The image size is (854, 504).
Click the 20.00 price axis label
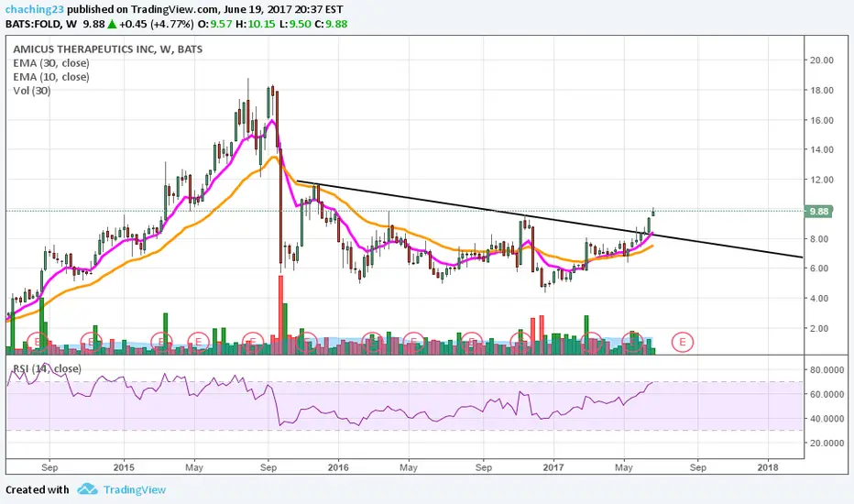(x=821, y=60)
